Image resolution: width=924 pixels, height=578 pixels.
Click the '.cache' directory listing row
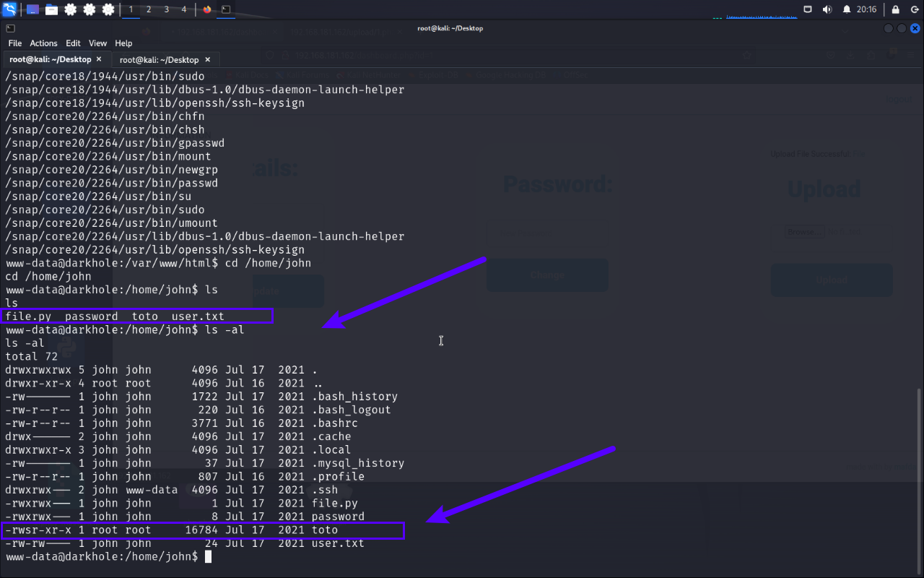pyautogui.click(x=178, y=436)
